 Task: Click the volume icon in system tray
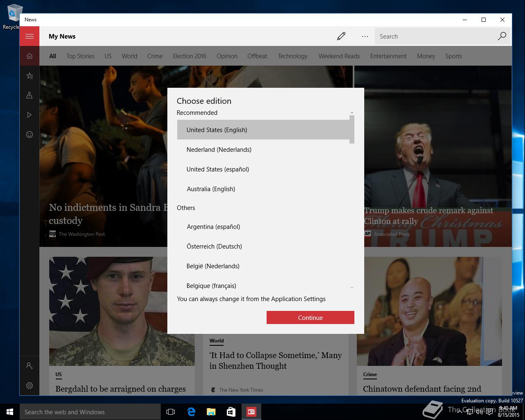point(479,412)
